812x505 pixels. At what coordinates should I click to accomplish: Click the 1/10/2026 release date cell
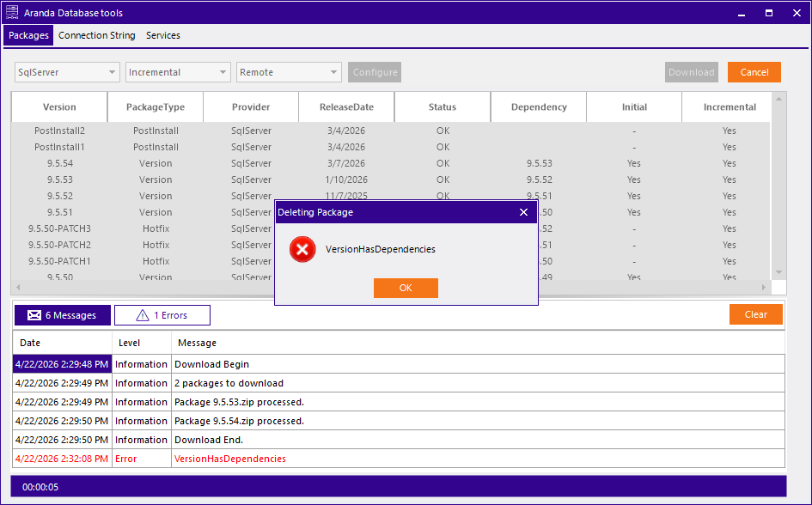coord(346,179)
